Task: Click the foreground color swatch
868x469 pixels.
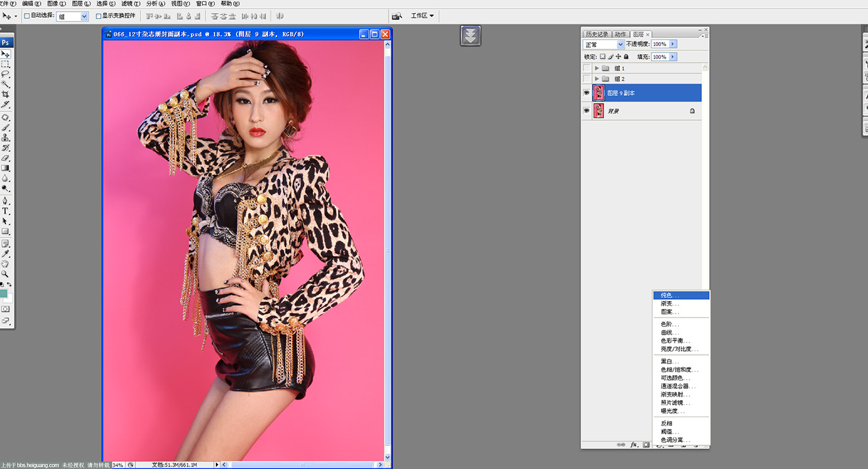Action: (x=3, y=294)
